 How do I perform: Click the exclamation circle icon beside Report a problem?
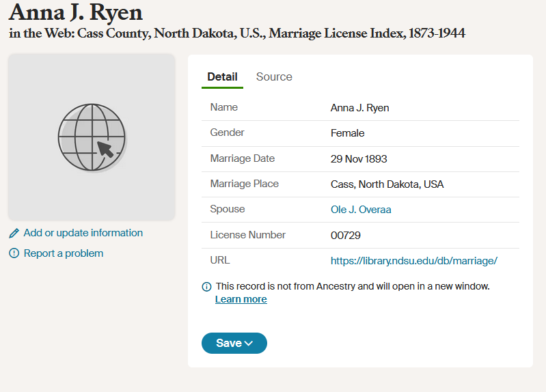[x=14, y=253]
